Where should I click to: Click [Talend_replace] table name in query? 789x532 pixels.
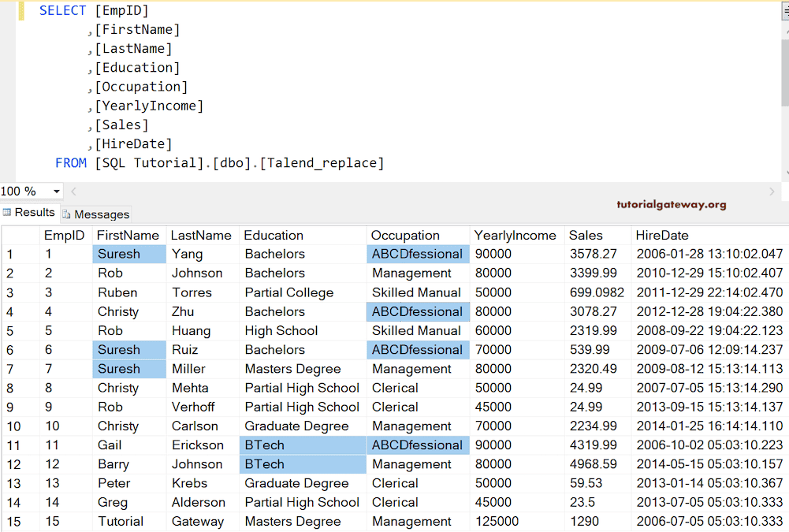(x=322, y=163)
